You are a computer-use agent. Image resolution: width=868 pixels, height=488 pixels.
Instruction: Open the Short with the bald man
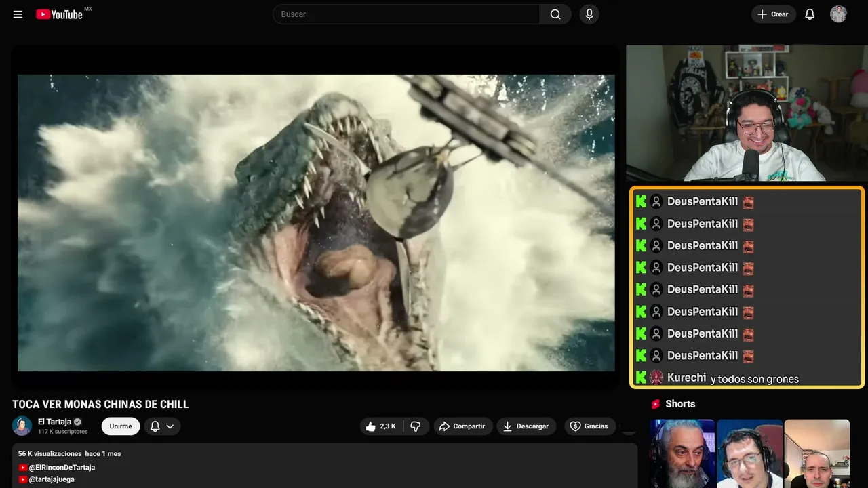[816, 453]
